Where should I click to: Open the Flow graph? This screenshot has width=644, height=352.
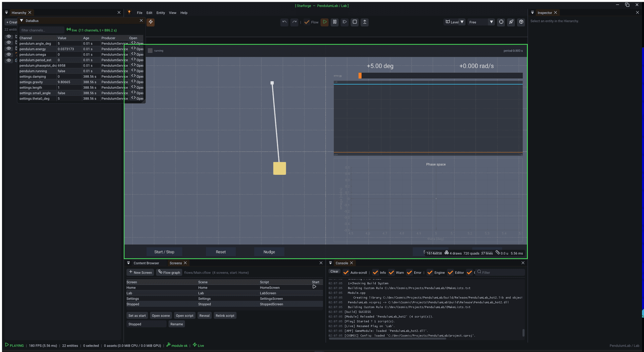(x=169, y=272)
